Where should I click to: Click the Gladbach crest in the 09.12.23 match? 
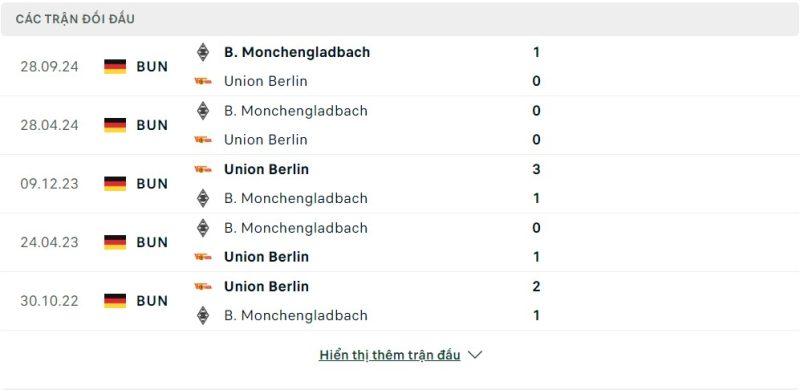click(x=203, y=198)
